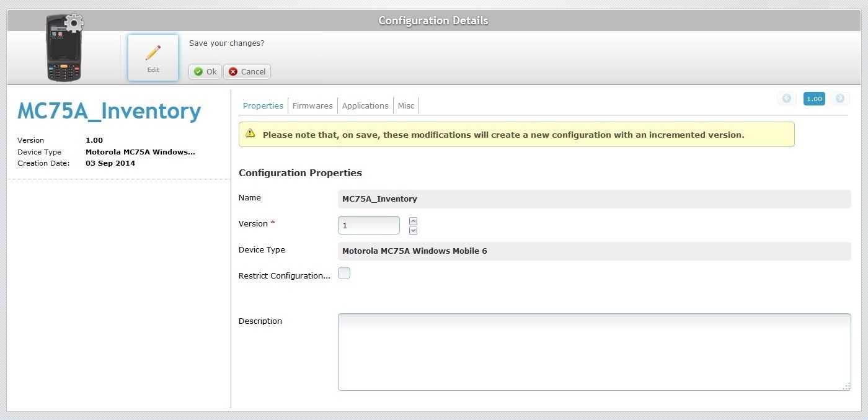Click the warning icon in the notice
This screenshot has width=868, height=420.
pos(250,133)
